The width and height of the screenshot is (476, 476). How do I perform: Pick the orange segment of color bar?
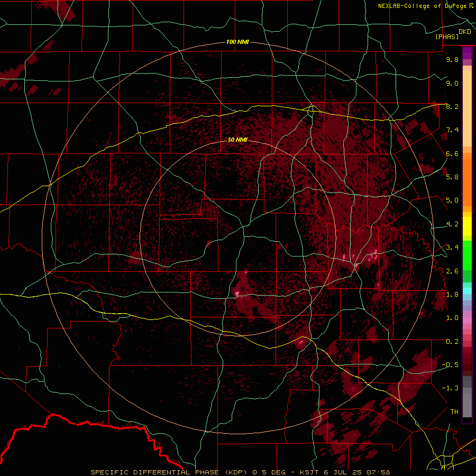click(x=467, y=182)
